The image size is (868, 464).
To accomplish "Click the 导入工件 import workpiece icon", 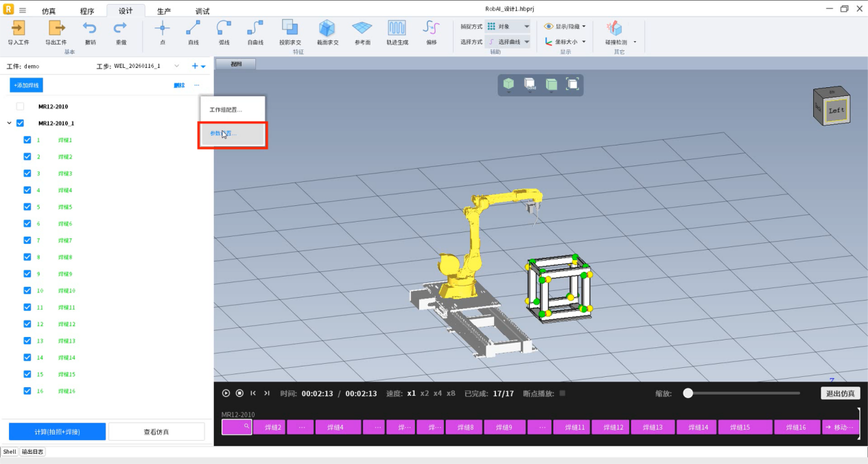I will pyautogui.click(x=19, y=29).
